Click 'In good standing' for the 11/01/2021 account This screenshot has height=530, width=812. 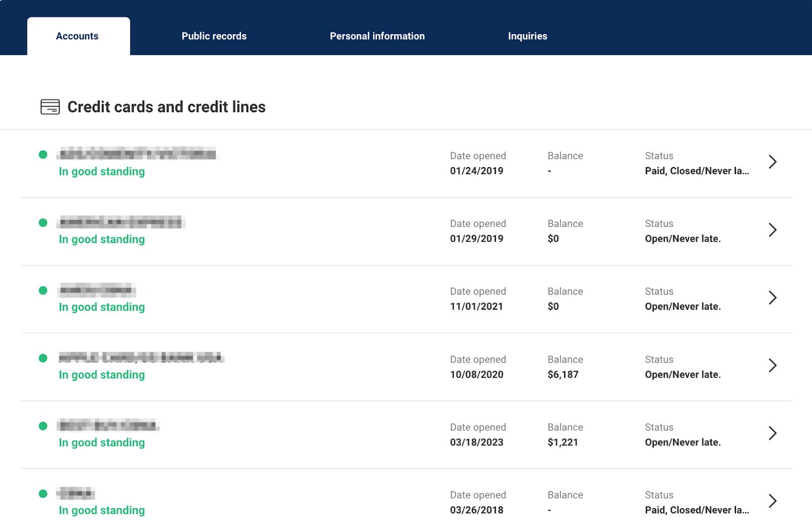coord(101,307)
